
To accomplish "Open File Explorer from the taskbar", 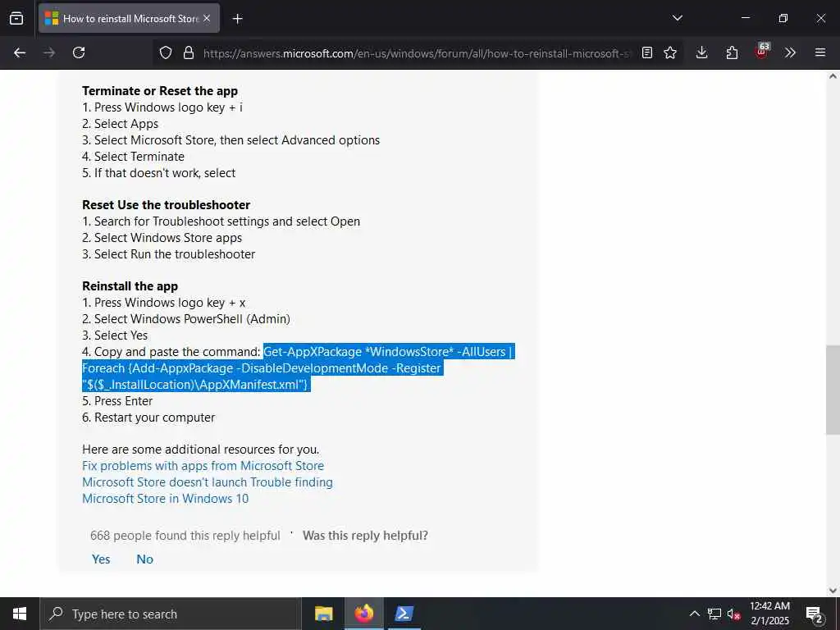I will pos(323,614).
